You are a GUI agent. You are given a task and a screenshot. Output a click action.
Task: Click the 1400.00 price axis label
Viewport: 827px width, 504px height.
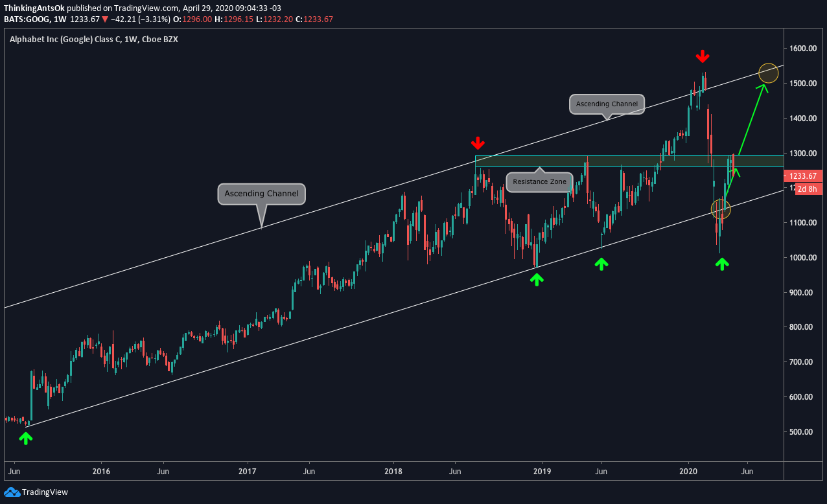click(x=802, y=119)
